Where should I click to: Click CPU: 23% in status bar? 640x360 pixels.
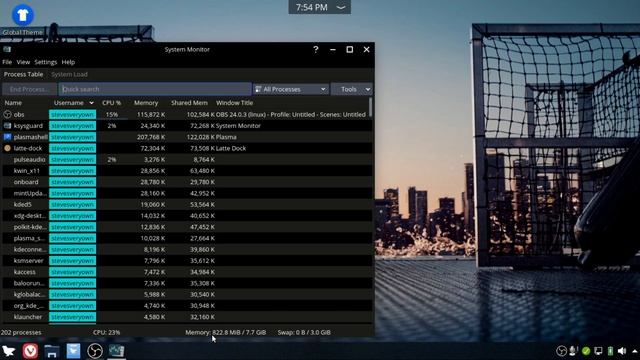(x=107, y=332)
